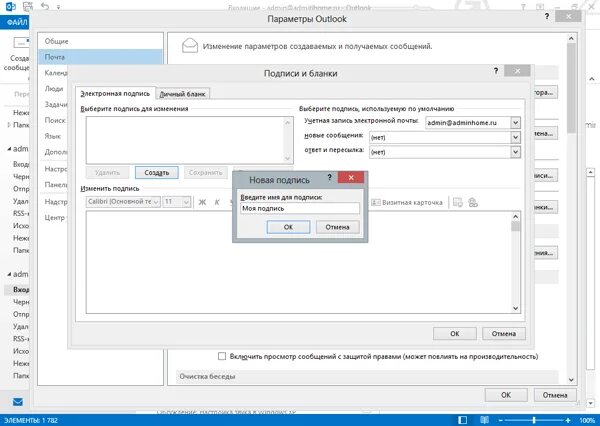
Task: Click the Создать signature button
Action: point(157,173)
